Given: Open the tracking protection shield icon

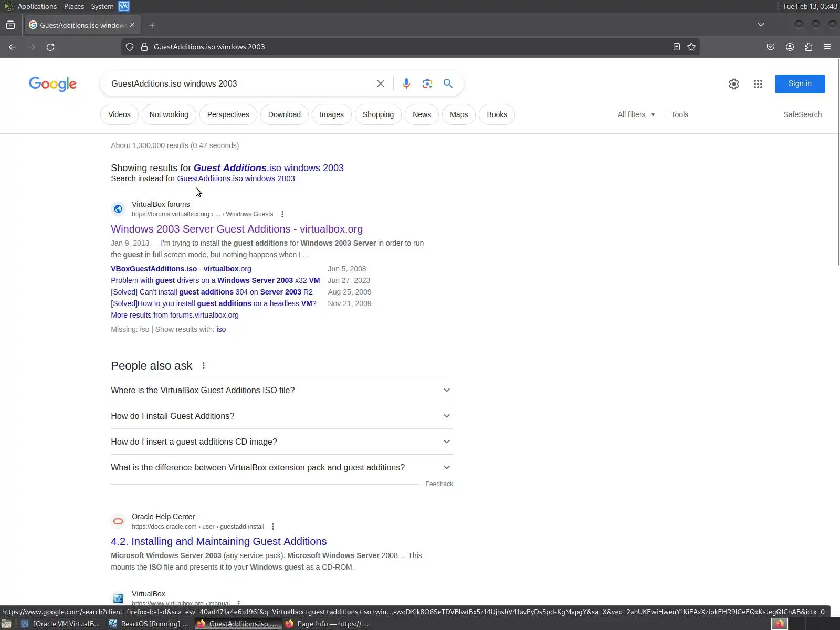Looking at the screenshot, I should [x=130, y=47].
